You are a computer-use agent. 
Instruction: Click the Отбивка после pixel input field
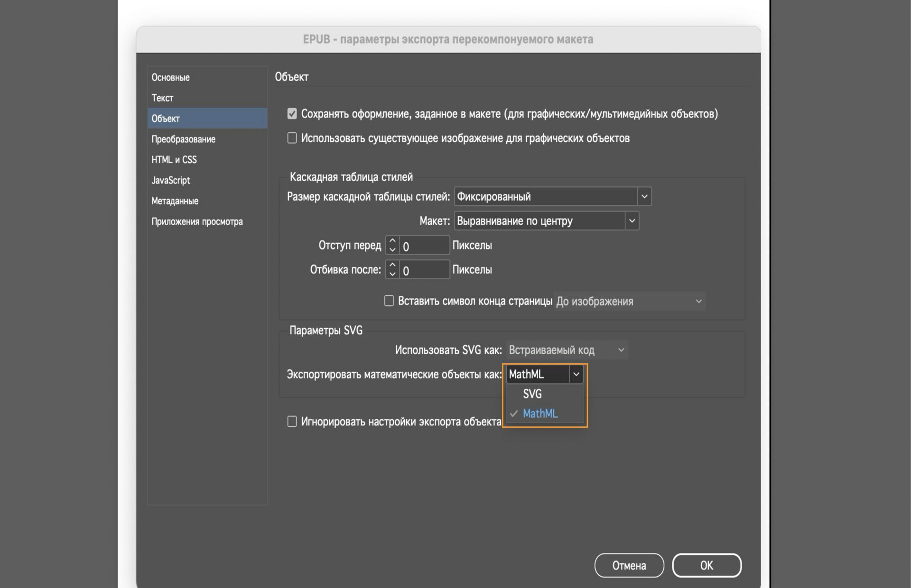point(424,270)
